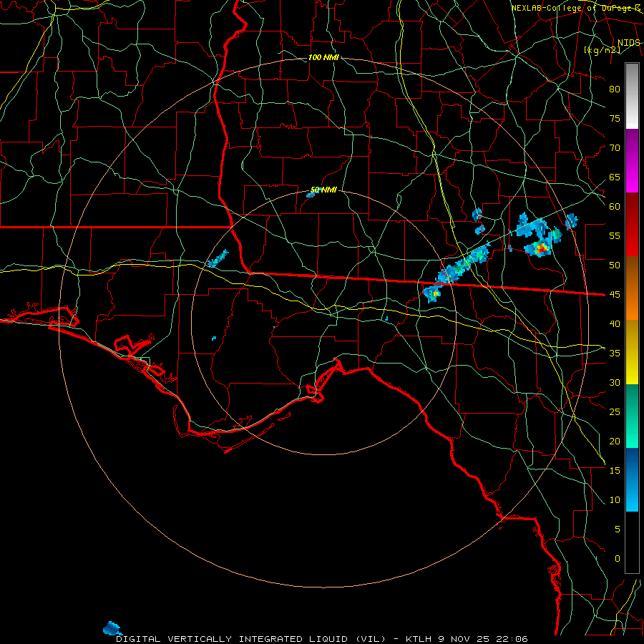Click the yellow-core cell just south of the state line
644x644 pixels.
coord(432,293)
